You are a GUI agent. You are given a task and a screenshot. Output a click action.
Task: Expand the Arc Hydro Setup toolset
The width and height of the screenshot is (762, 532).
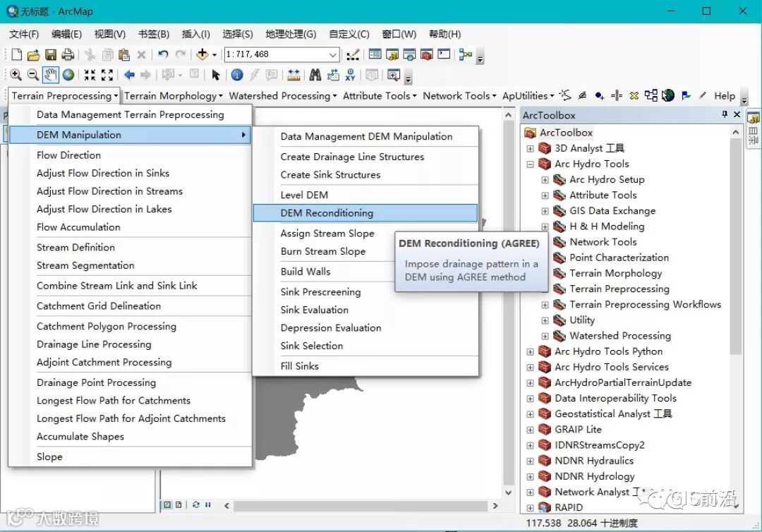pyautogui.click(x=545, y=180)
